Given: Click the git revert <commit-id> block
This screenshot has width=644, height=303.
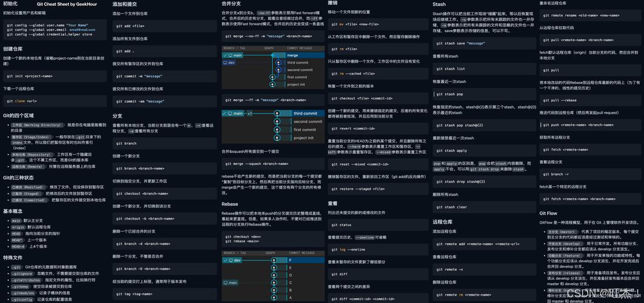Looking at the screenshot, I should [378, 128].
